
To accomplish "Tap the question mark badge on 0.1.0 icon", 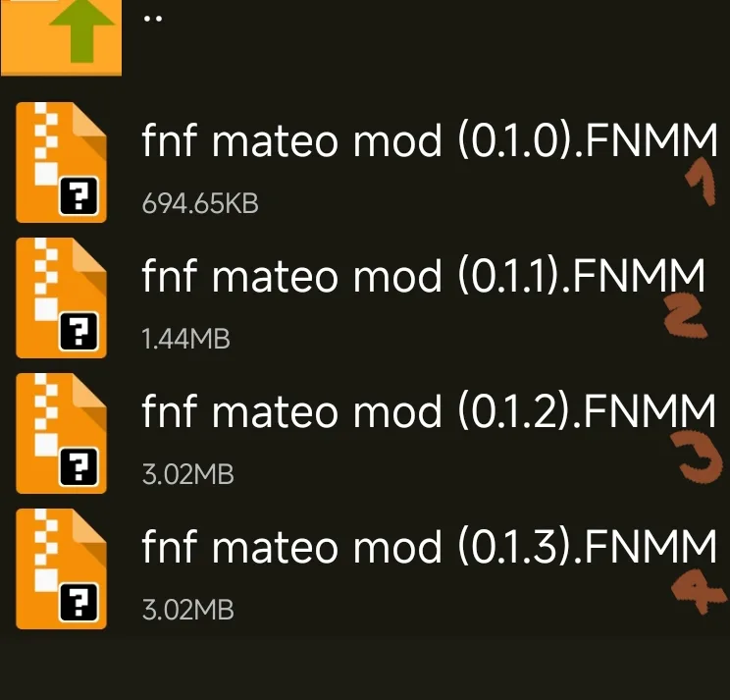I will coord(78,196).
